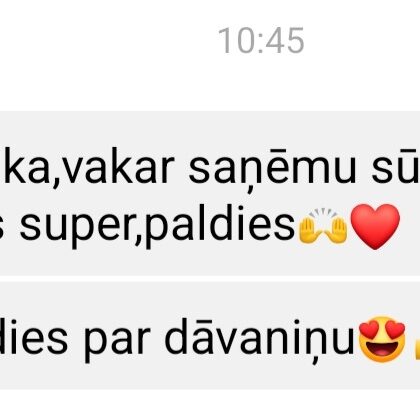Click the empty grey space right of the red heart
The height and width of the screenshot is (420, 420).
click(411, 227)
